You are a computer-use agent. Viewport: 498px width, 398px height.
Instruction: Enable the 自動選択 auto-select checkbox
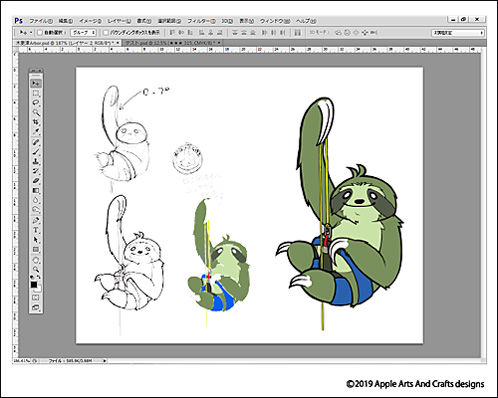coord(40,33)
